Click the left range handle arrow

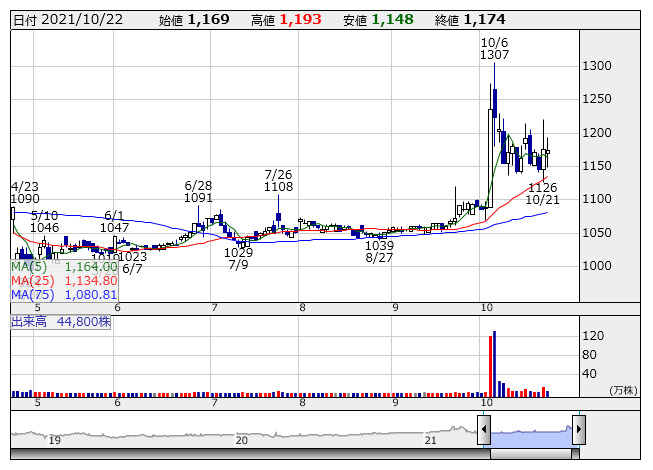484,431
